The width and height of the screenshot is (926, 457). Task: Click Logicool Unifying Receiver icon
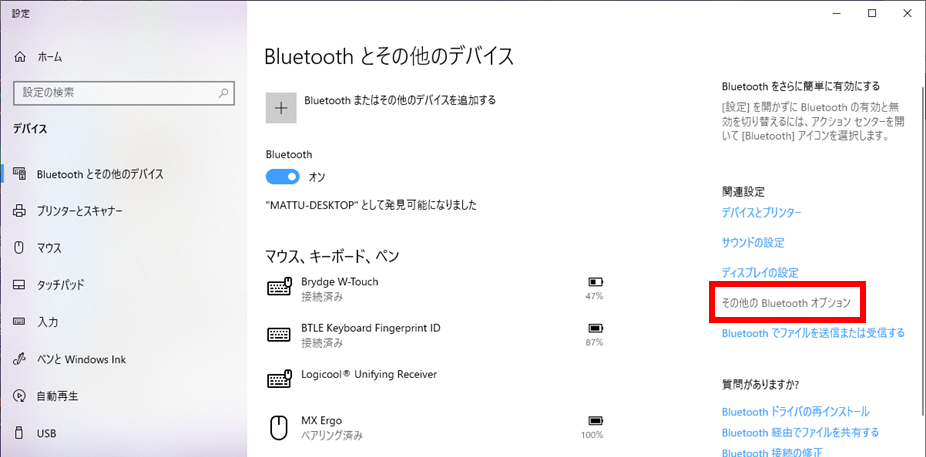pos(281,379)
